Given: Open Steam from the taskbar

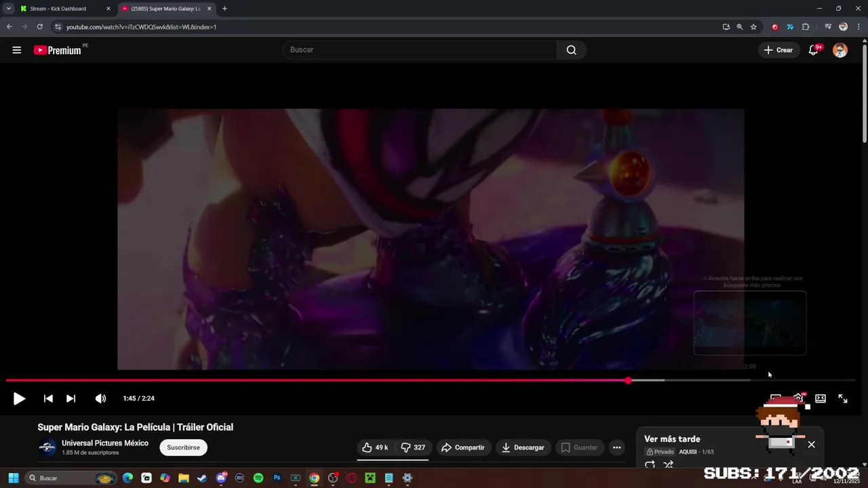Looking at the screenshot, I should 202,478.
